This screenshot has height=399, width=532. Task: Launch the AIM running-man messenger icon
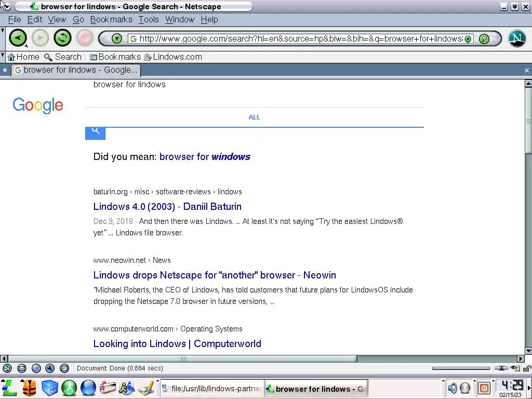click(127, 388)
